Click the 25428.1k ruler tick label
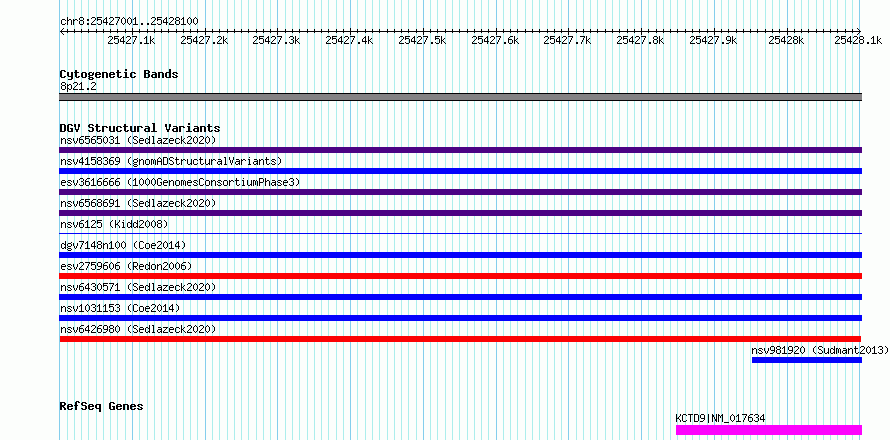The height and width of the screenshot is (440, 890). 858,40
